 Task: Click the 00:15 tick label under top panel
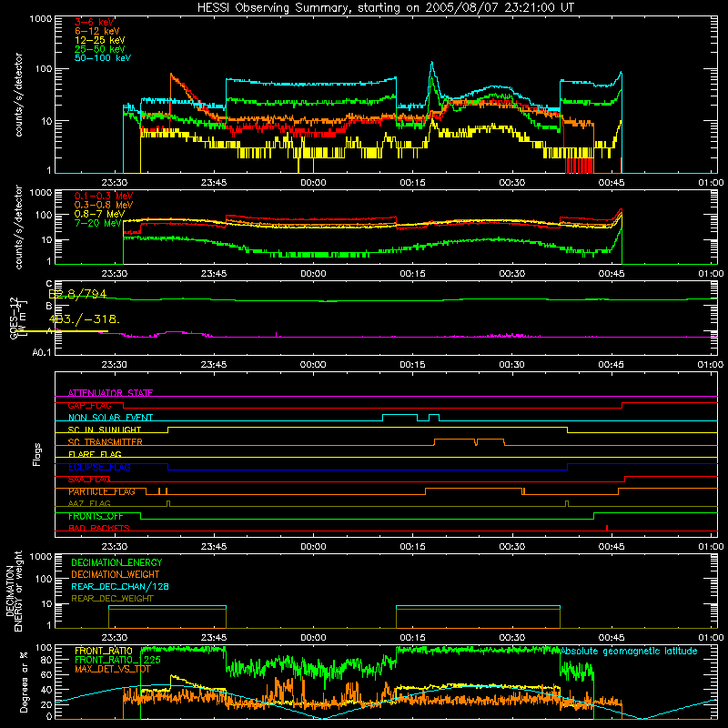(x=412, y=183)
